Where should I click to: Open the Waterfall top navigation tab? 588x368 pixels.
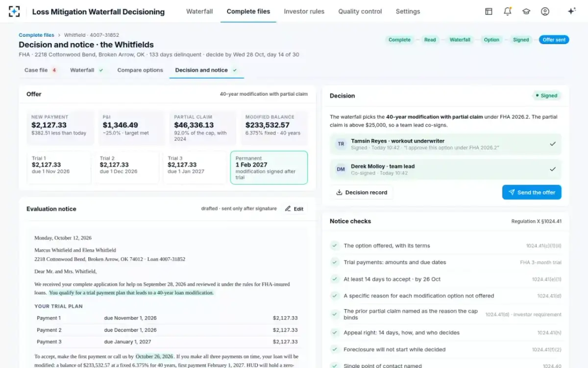point(199,11)
